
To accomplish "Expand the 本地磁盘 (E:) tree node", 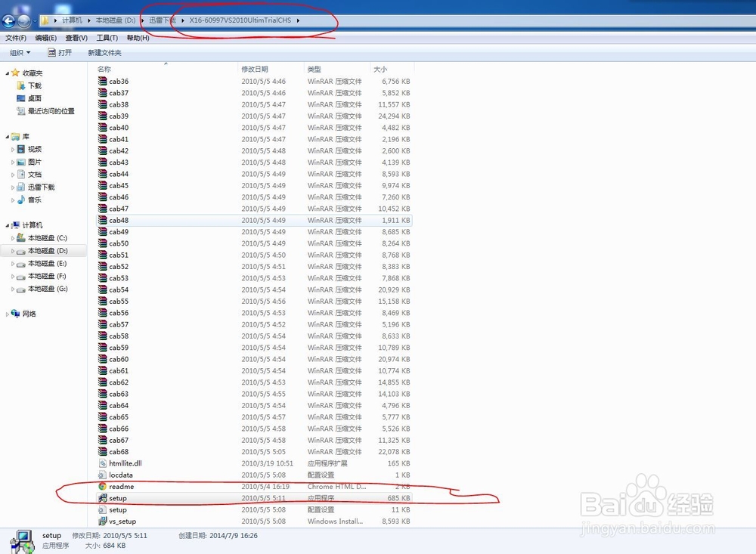I will click(x=13, y=263).
